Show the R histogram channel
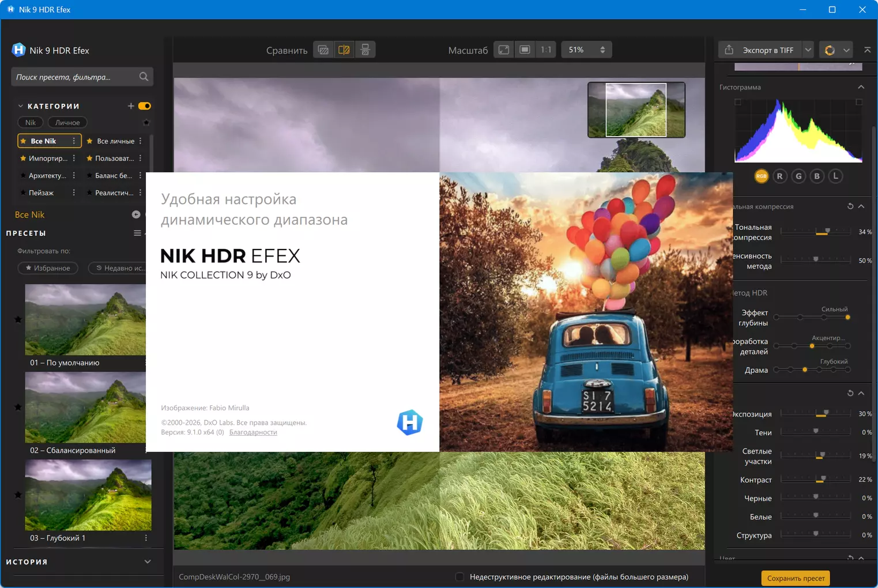The width and height of the screenshot is (878, 588). (780, 176)
